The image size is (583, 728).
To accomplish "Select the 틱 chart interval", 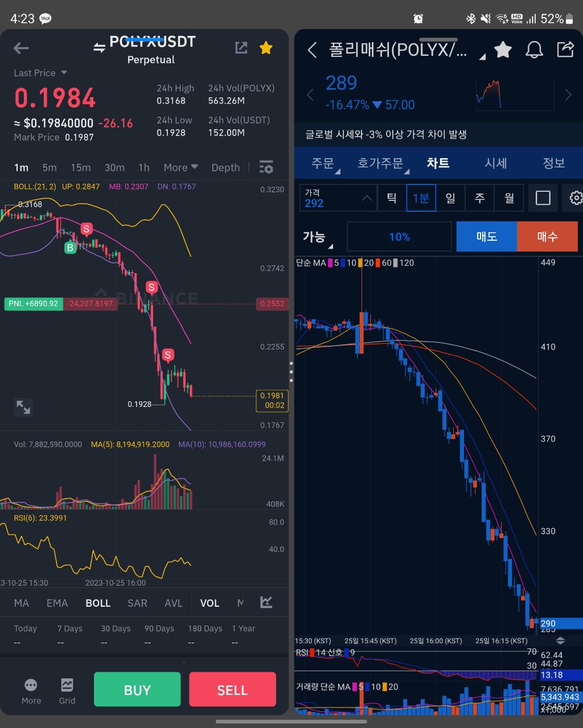I will point(392,198).
